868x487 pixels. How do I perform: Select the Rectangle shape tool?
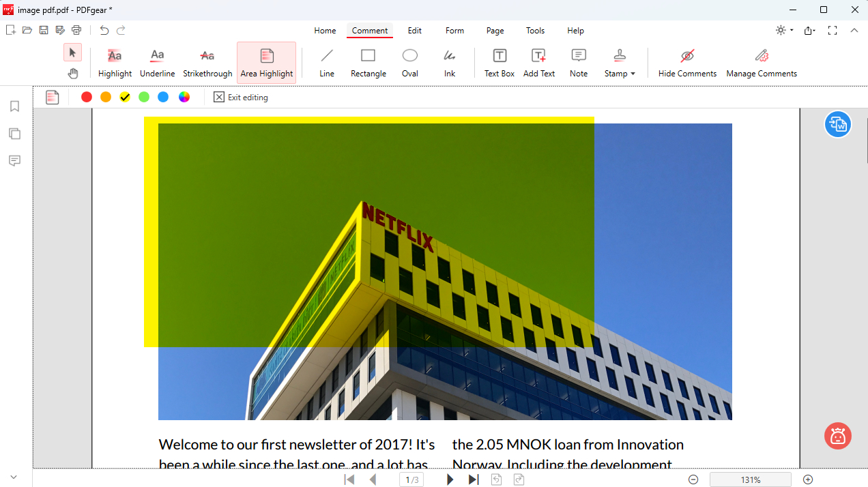[x=368, y=63]
